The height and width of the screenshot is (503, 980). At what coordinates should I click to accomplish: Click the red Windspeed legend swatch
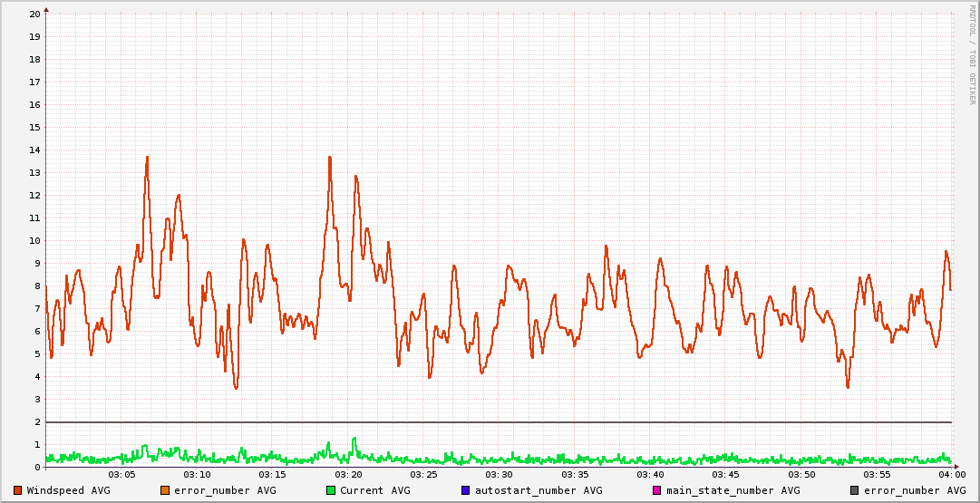(x=18, y=490)
